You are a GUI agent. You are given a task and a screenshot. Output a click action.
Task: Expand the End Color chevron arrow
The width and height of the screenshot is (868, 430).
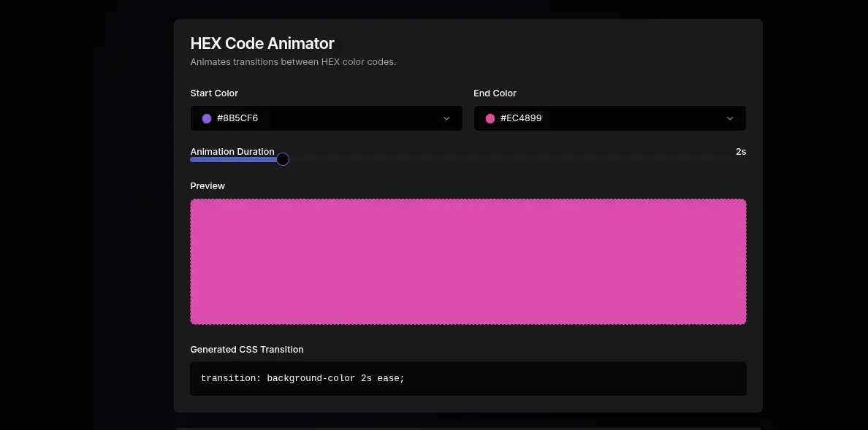point(730,118)
